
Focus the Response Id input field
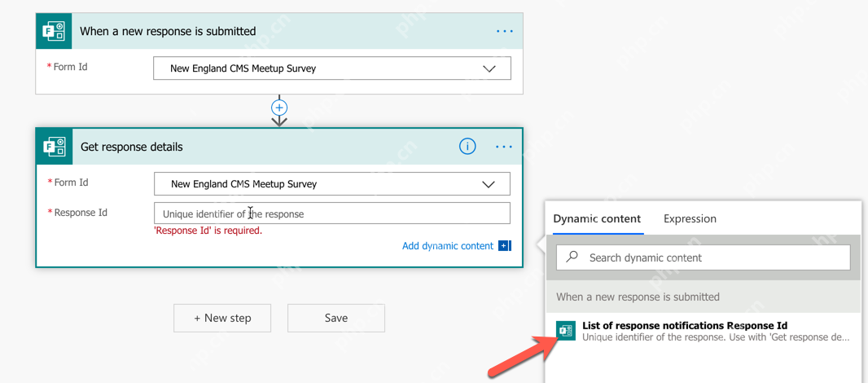(x=332, y=214)
